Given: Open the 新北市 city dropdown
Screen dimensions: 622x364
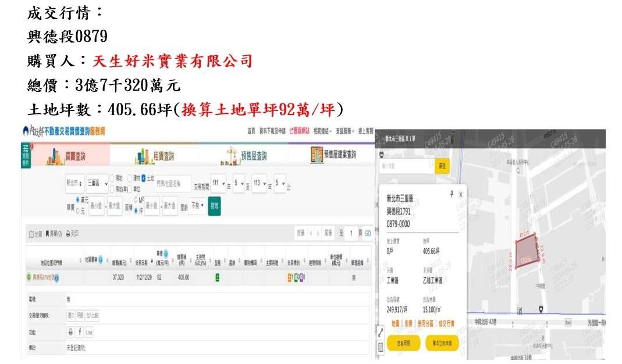Looking at the screenshot, I should (74, 183).
